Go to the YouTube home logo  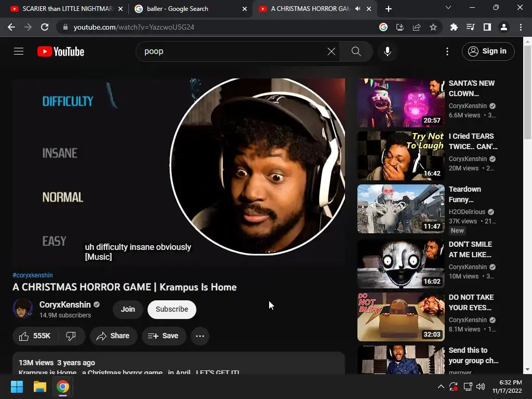click(61, 51)
